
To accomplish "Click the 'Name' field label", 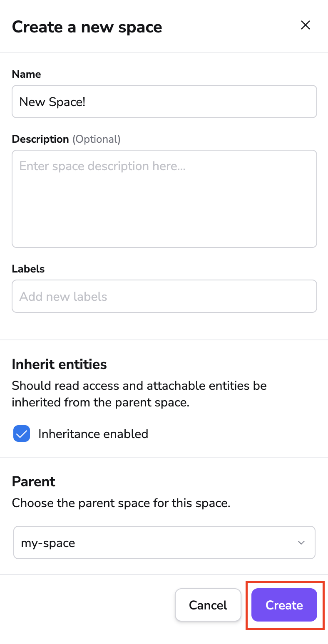I will point(27,74).
